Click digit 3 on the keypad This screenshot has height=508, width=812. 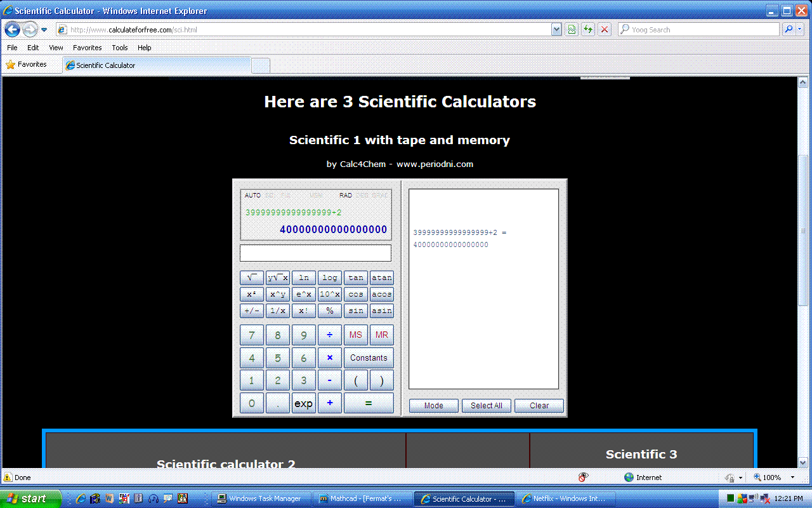pyautogui.click(x=304, y=380)
